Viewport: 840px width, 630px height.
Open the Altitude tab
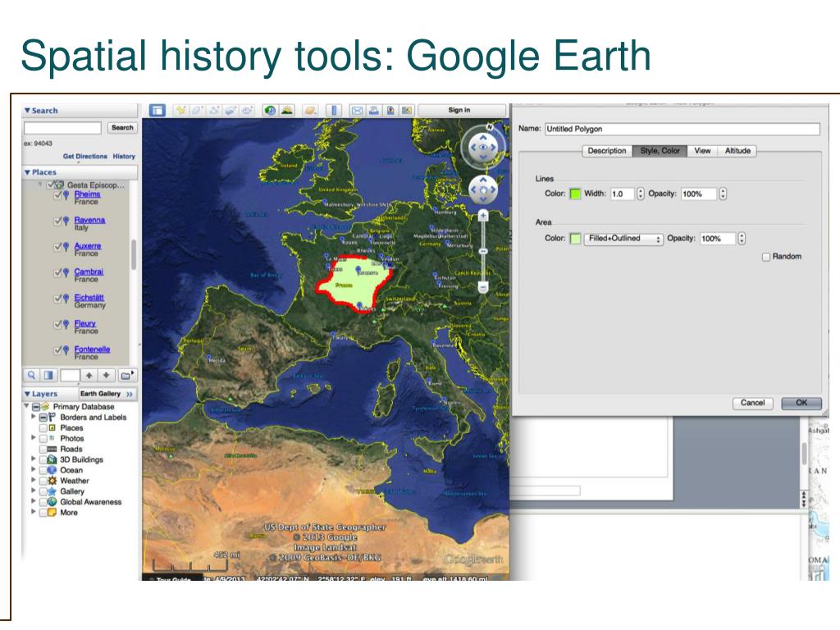[x=737, y=151]
